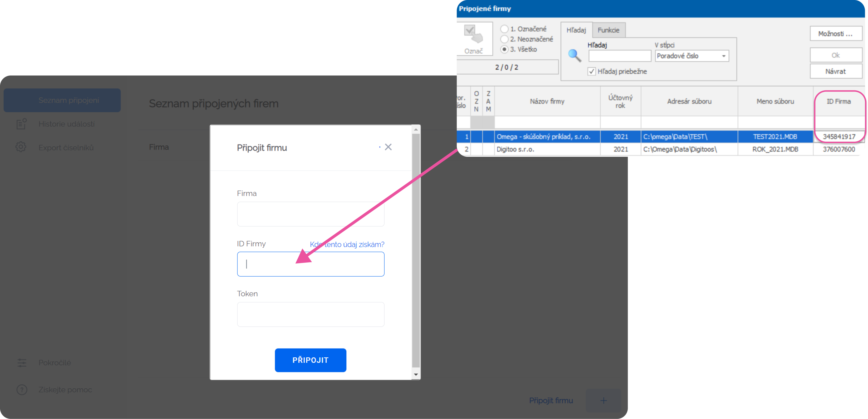Open the Získejte pomoc sidebar item
The image size is (868, 419).
click(65, 390)
